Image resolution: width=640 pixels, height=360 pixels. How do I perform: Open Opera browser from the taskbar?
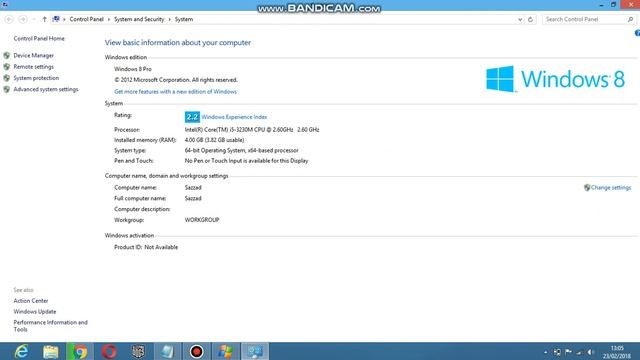[109, 351]
